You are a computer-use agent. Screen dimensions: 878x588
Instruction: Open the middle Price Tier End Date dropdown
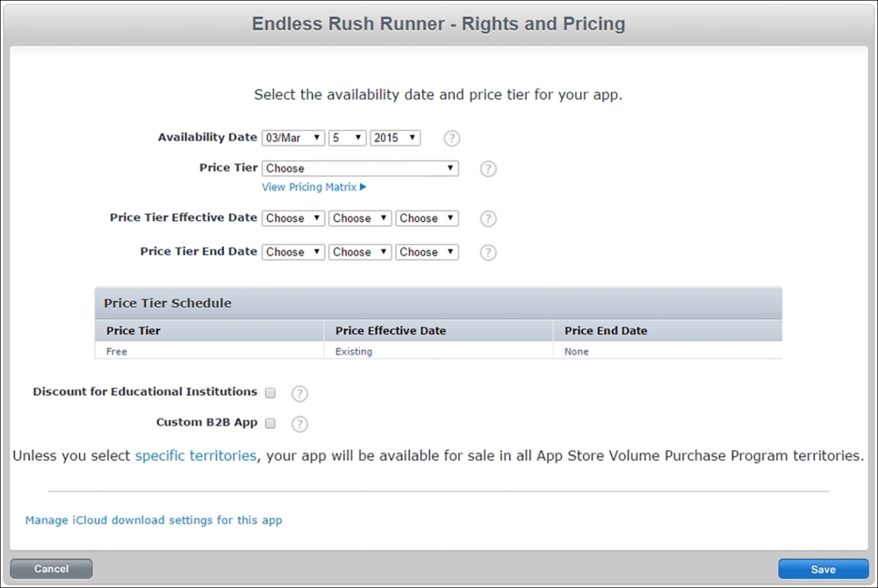coord(359,252)
